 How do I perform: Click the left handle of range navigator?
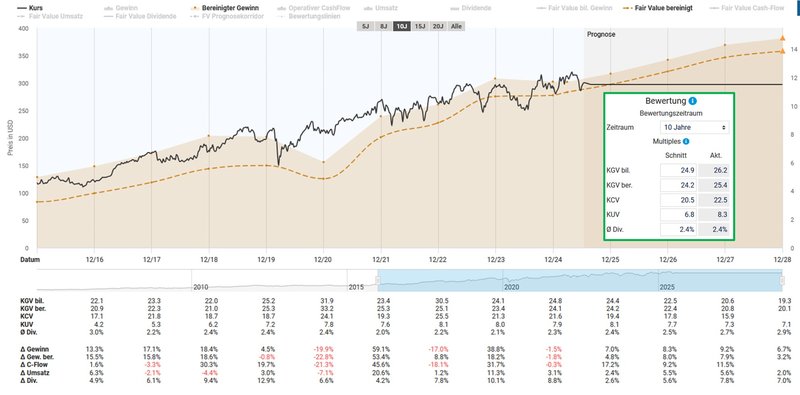tap(378, 279)
